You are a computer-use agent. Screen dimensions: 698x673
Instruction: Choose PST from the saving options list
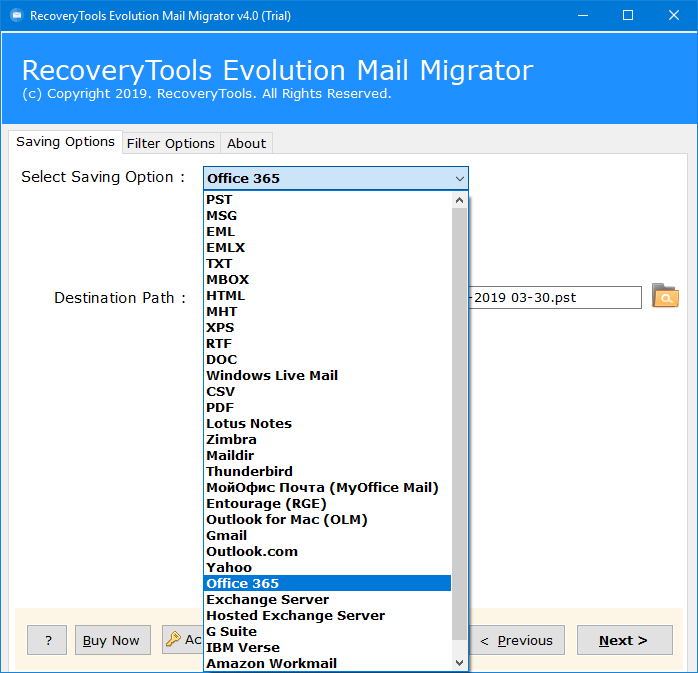coord(327,200)
